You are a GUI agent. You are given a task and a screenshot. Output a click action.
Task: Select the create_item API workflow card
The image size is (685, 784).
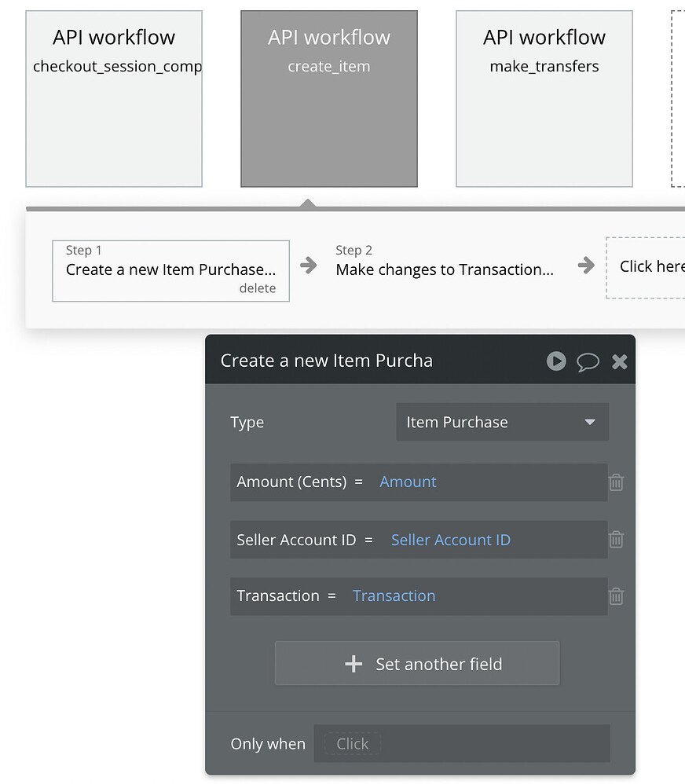tap(329, 99)
